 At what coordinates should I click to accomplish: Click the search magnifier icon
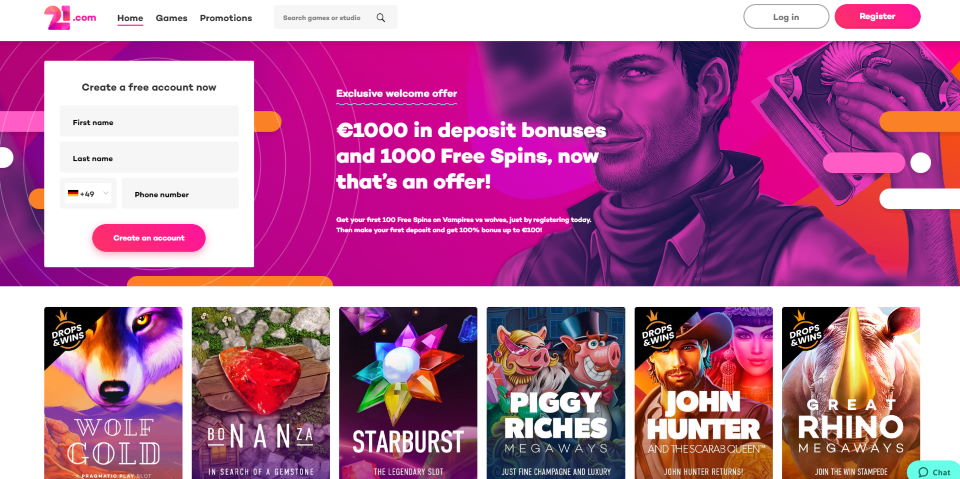click(x=381, y=18)
